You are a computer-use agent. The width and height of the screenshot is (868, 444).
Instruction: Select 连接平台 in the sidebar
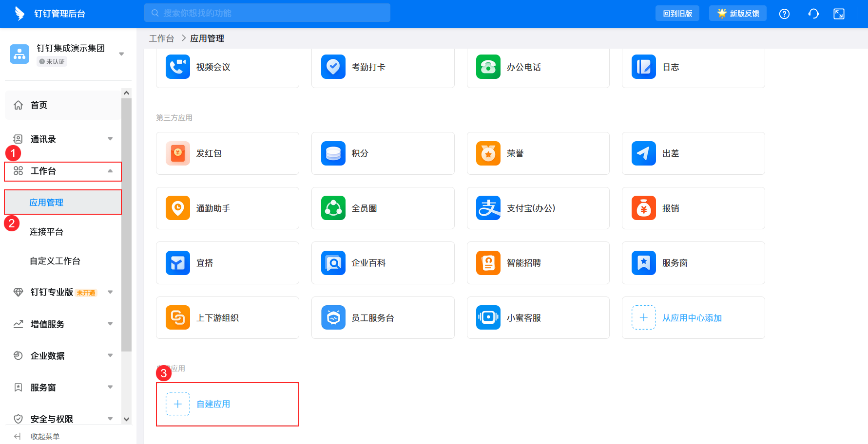[x=46, y=232]
